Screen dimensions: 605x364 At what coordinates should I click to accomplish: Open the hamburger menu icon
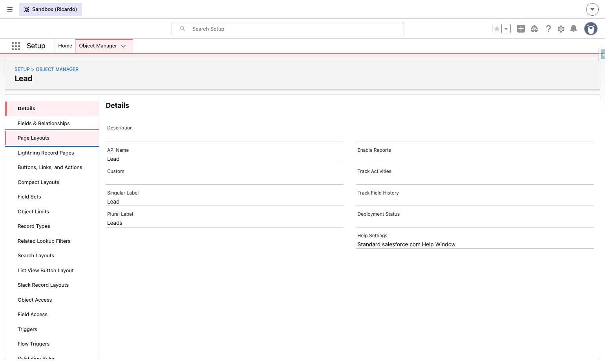(x=10, y=9)
